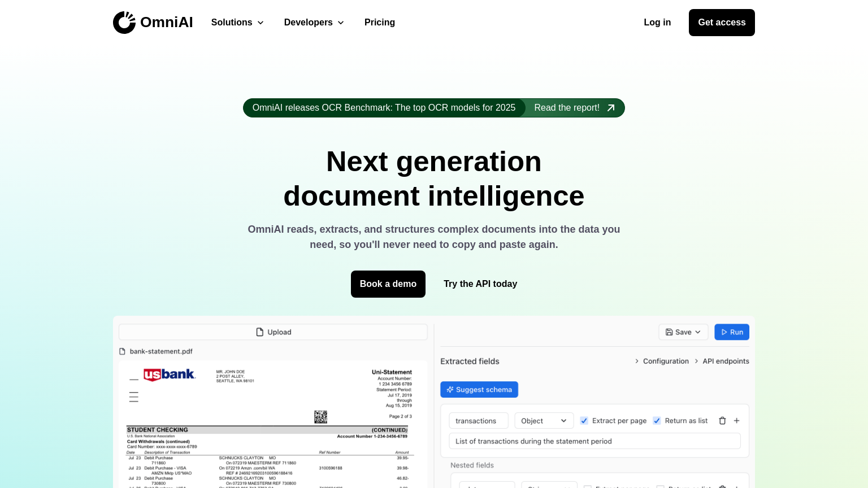Click the transactions field name input
Viewport: 868px width, 488px height.
478,421
